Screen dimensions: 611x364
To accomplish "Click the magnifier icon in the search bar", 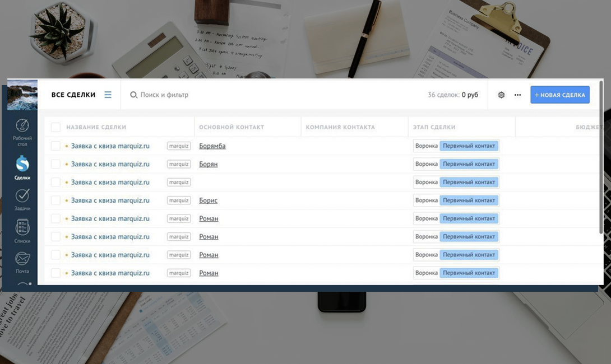I will tap(133, 95).
